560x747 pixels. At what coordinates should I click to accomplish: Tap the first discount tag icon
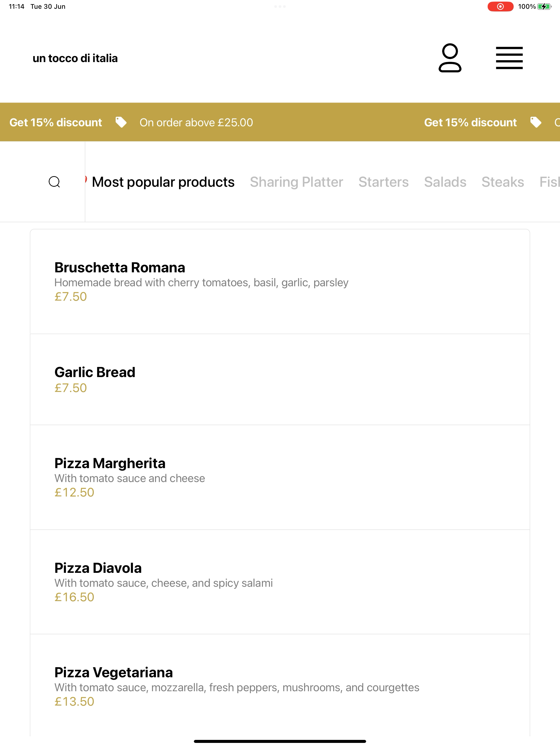[121, 122]
